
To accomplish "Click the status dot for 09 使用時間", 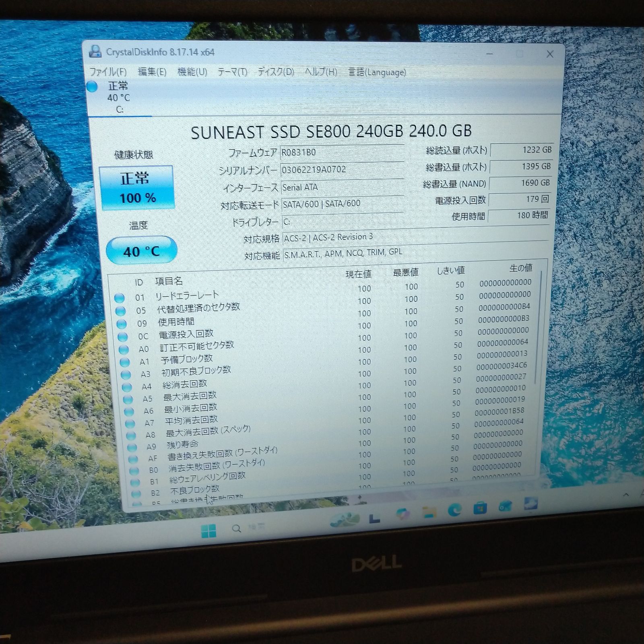I will (122, 324).
